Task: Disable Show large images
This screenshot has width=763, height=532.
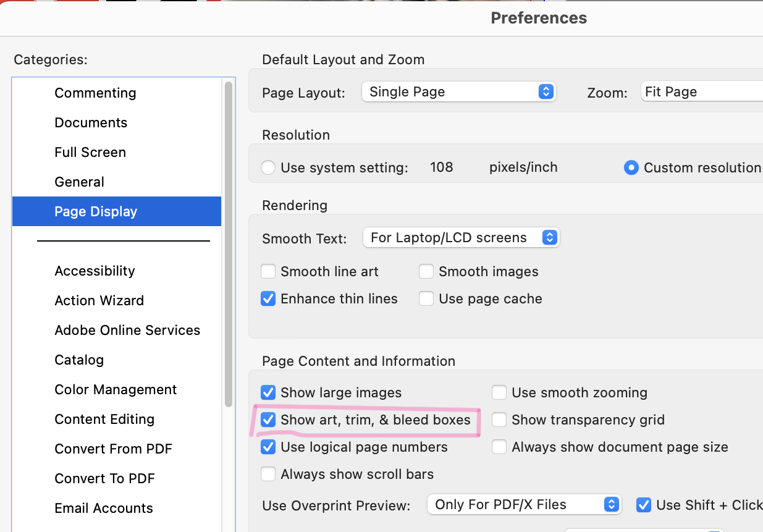Action: (268, 392)
